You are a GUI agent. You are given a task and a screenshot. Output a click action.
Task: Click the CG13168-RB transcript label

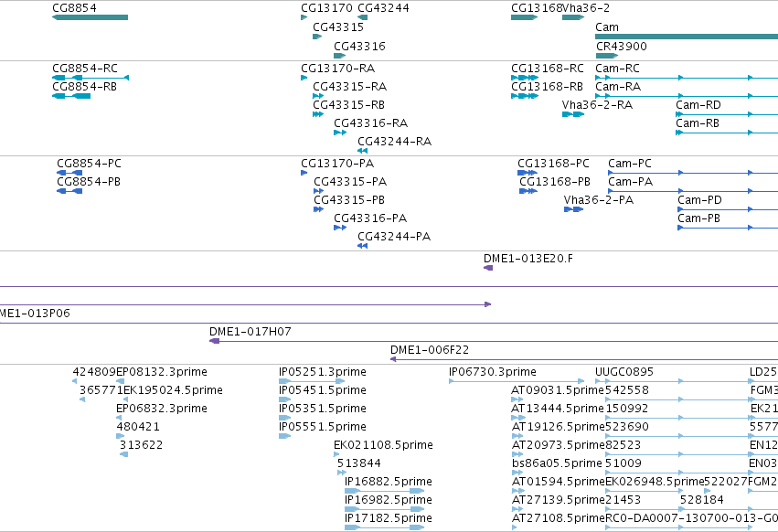[548, 86]
